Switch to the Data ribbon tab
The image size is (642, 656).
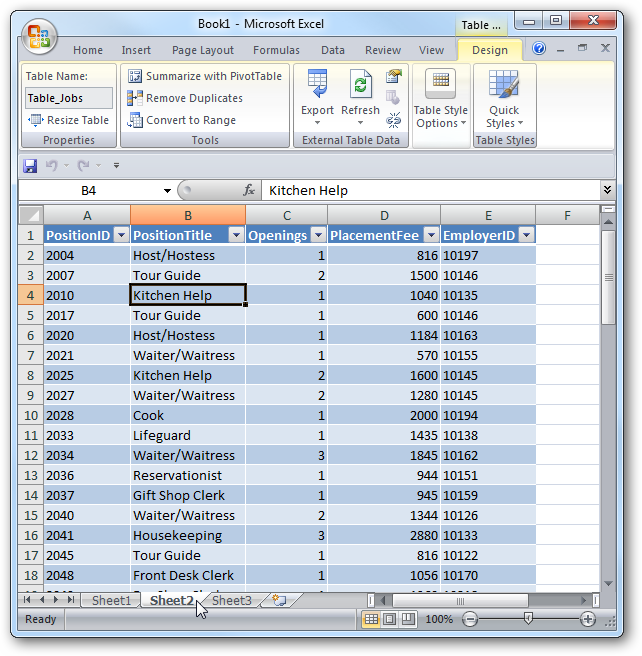tap(333, 50)
